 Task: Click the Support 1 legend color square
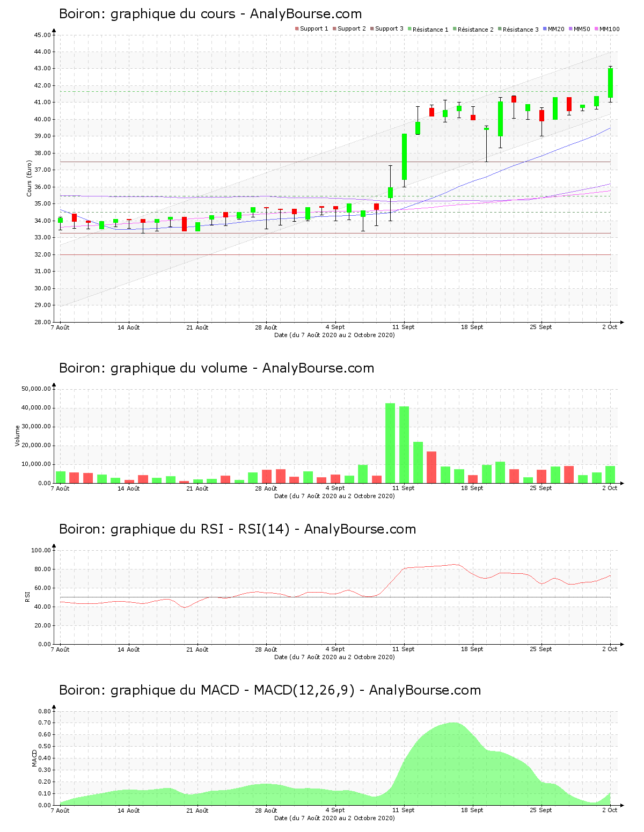[297, 29]
